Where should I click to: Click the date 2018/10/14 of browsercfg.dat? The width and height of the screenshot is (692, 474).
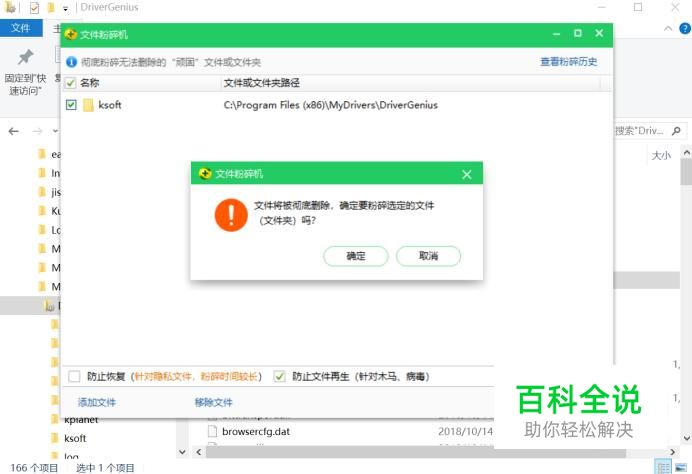tap(465, 432)
